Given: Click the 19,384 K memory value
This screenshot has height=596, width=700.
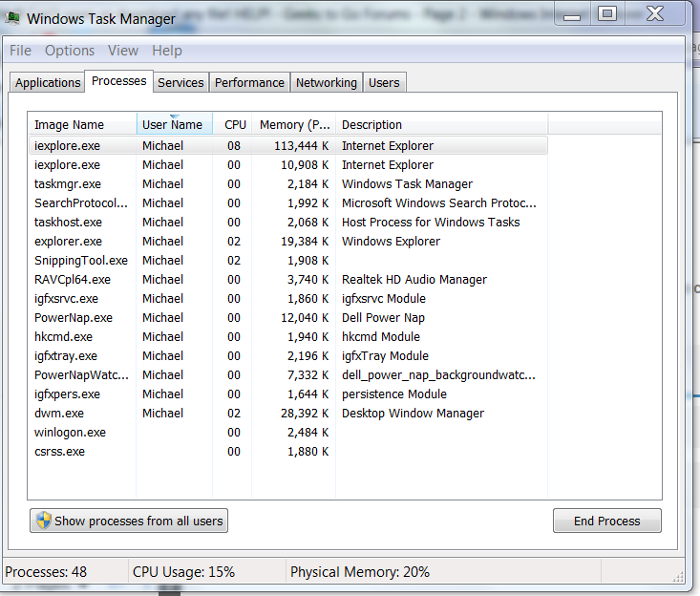Looking at the screenshot, I should tap(305, 242).
